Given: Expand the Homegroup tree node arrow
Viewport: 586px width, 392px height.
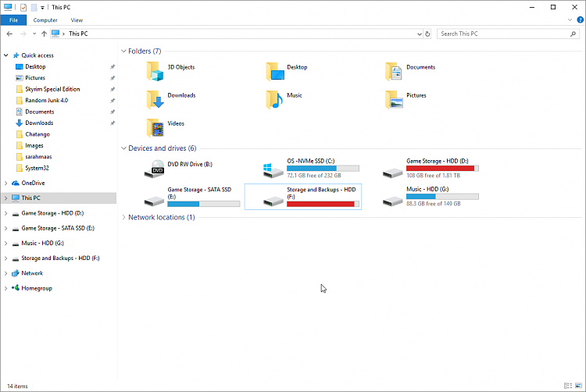Looking at the screenshot, I should tap(6, 288).
